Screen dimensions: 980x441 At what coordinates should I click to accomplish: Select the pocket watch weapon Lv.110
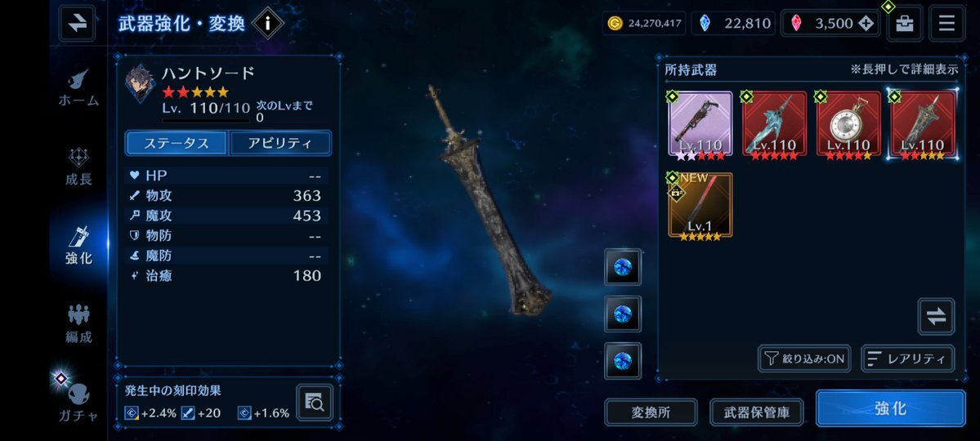(x=848, y=123)
